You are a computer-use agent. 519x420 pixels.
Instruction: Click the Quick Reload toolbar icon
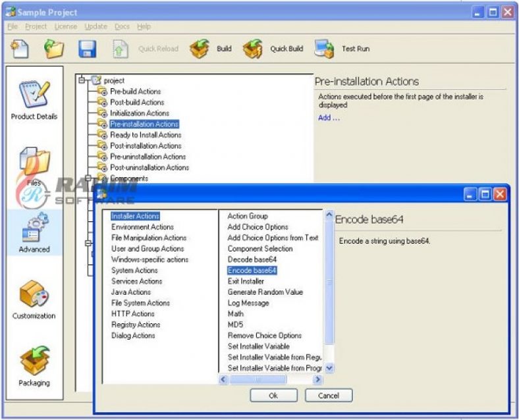click(121, 49)
